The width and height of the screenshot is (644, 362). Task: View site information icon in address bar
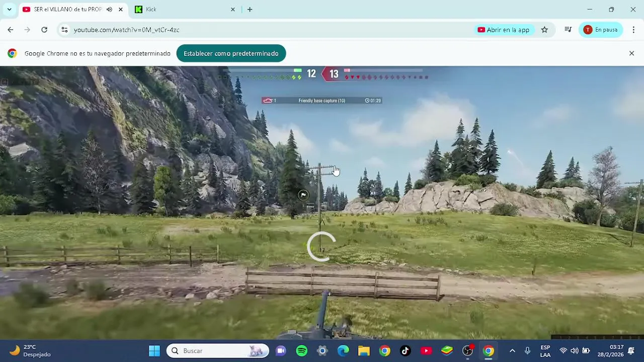pyautogui.click(x=64, y=30)
